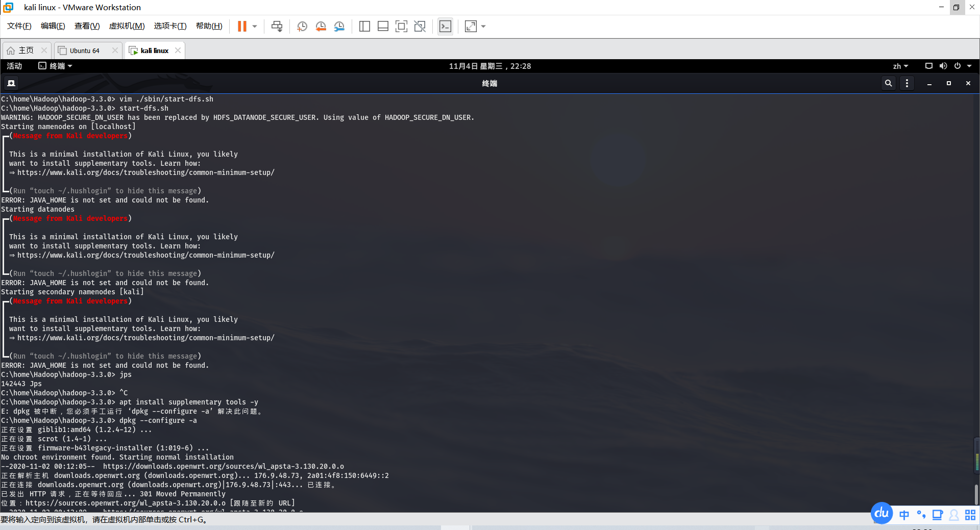Revert the virtual machine to its snapshot

pos(321,26)
